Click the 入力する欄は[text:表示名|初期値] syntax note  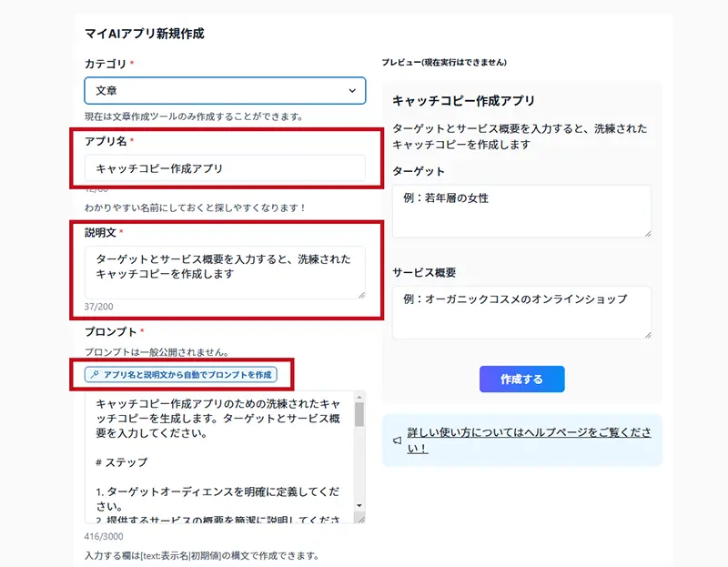click(201, 555)
